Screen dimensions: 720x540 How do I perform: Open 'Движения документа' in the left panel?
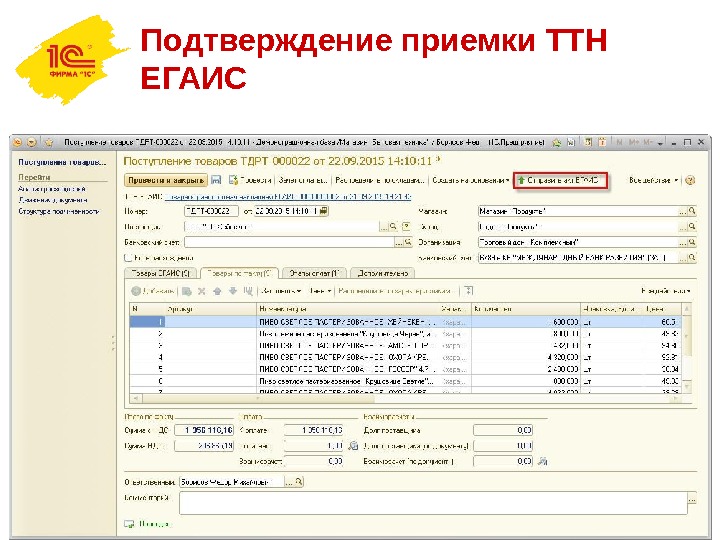click(x=53, y=200)
